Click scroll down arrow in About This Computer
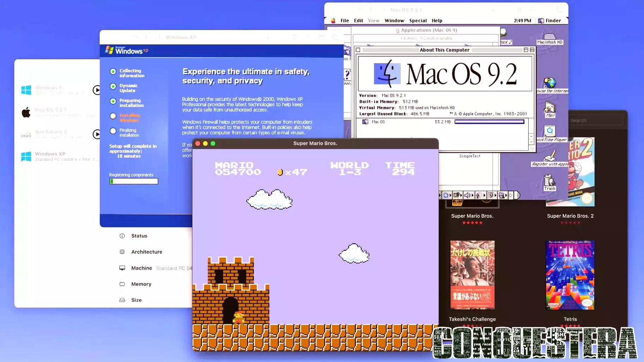The image size is (644, 362). (x=531, y=142)
